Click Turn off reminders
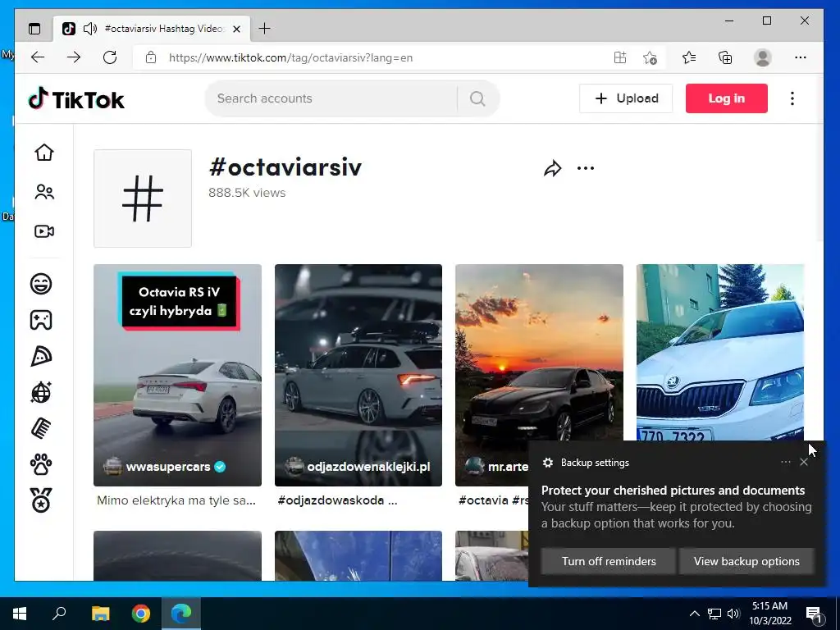This screenshot has width=840, height=630. tap(609, 561)
